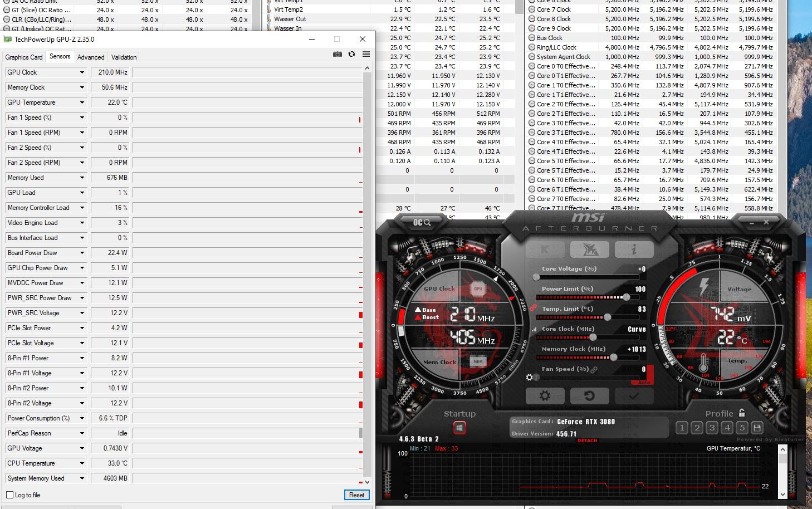Click the Power Limit slider handle
Viewport: 812px width, 509px height.
point(627,297)
